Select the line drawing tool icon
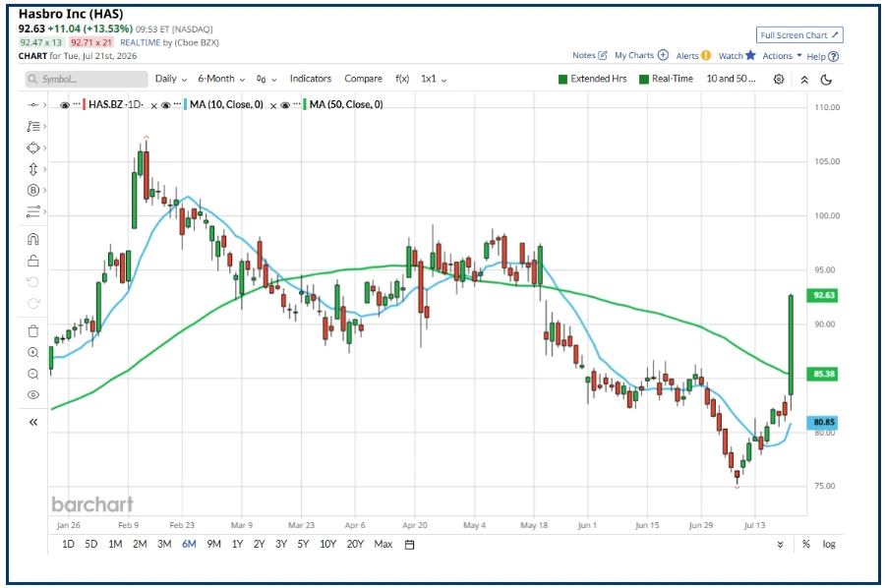This screenshot has height=588, width=885. pos(33,105)
